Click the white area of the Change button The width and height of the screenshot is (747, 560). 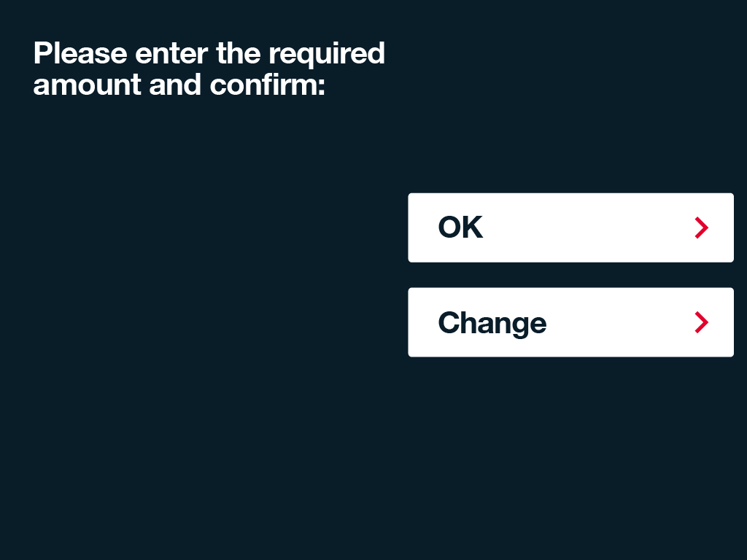pyautogui.click(x=570, y=322)
